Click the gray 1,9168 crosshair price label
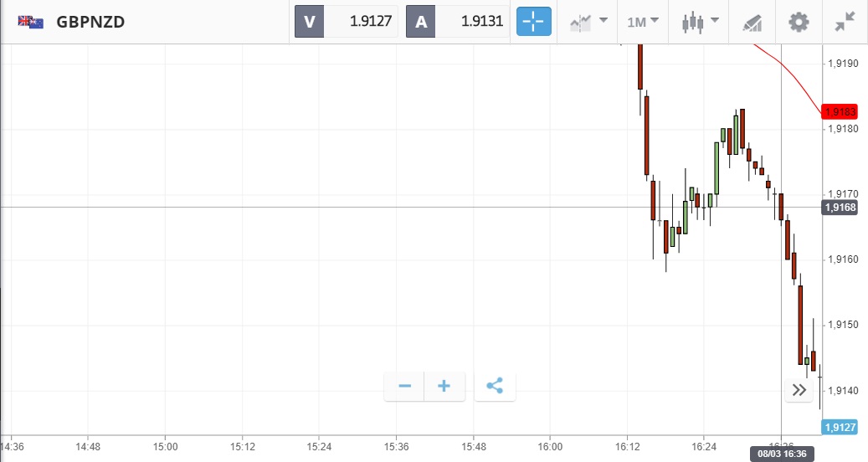868x462 pixels. click(x=840, y=208)
